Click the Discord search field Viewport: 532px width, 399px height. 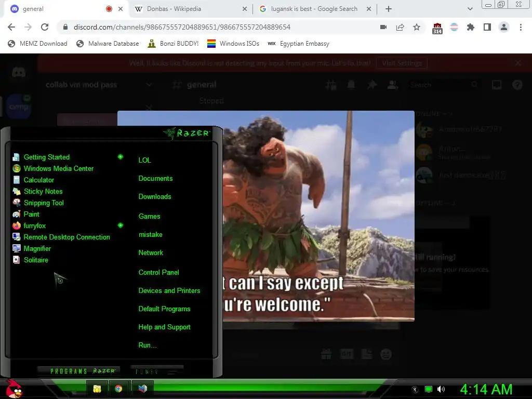[x=444, y=85]
